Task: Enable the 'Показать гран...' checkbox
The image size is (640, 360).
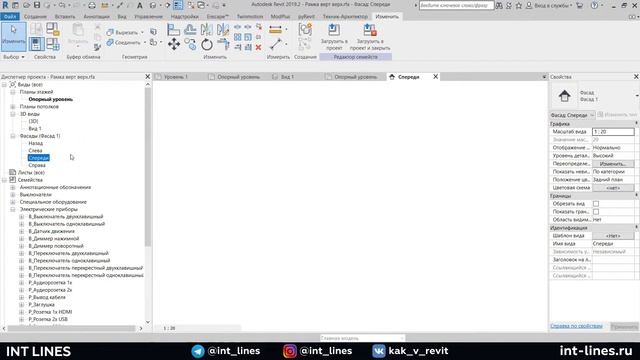Action: [596, 212]
